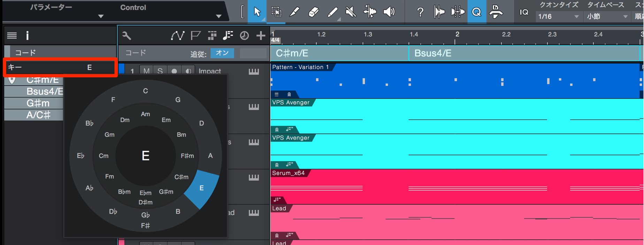Choose C#m on key wheel
Viewport: 644px width, 245px height.
click(x=181, y=177)
